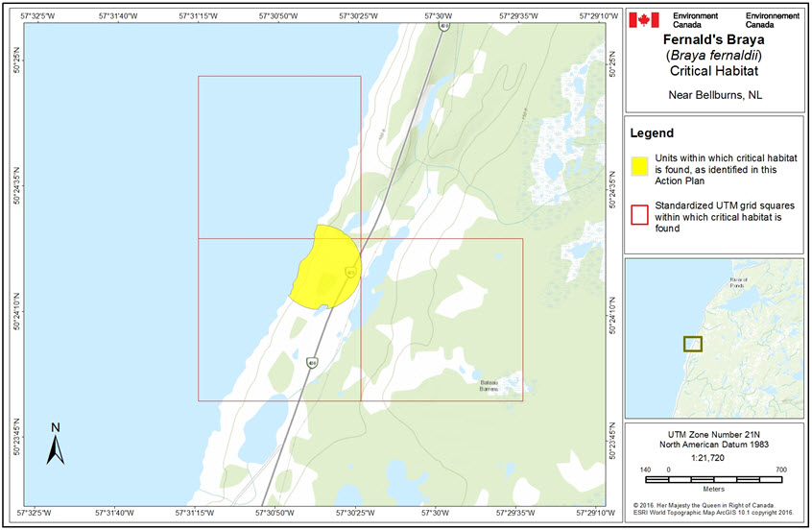
Task: Click the highway shield at map top
Action: point(442,26)
